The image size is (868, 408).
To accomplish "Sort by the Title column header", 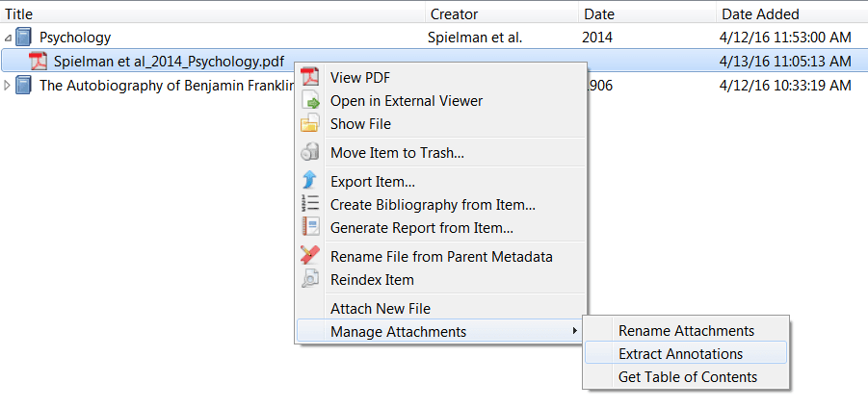I will pyautogui.click(x=193, y=13).
